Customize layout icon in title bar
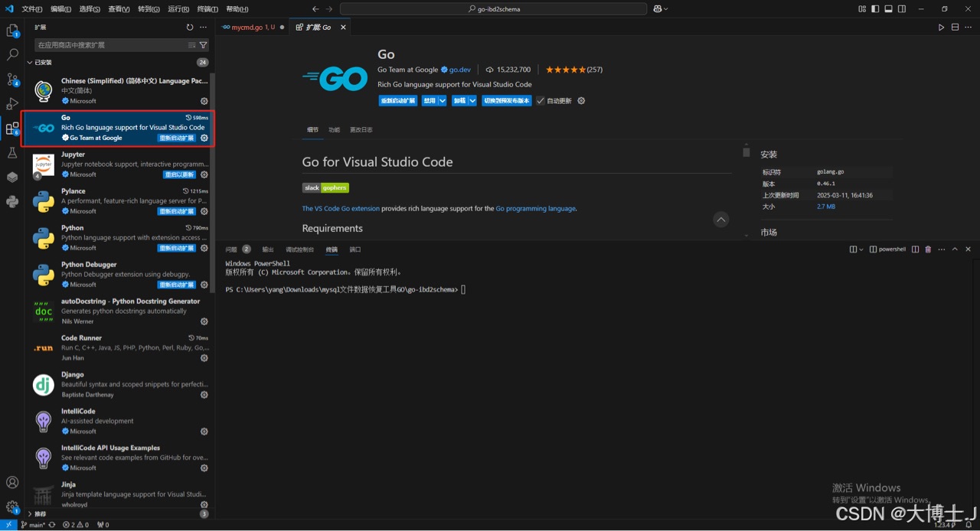The height and width of the screenshot is (531, 980). (862, 8)
